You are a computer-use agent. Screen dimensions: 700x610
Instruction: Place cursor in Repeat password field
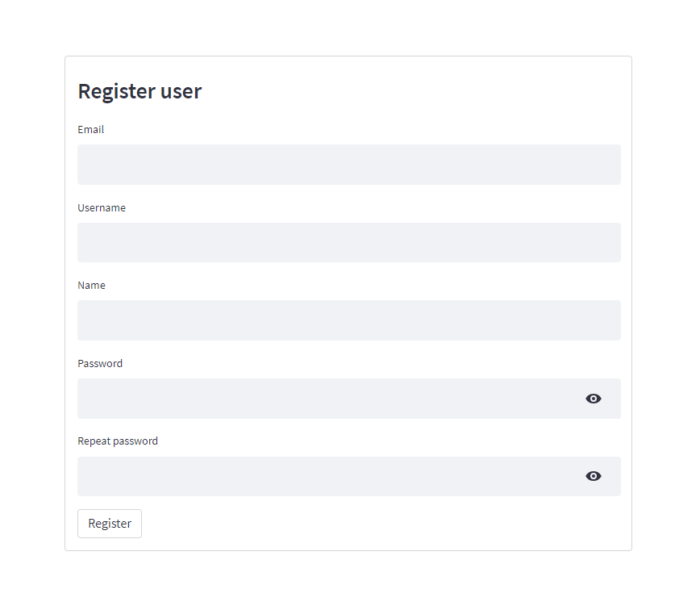(x=323, y=476)
